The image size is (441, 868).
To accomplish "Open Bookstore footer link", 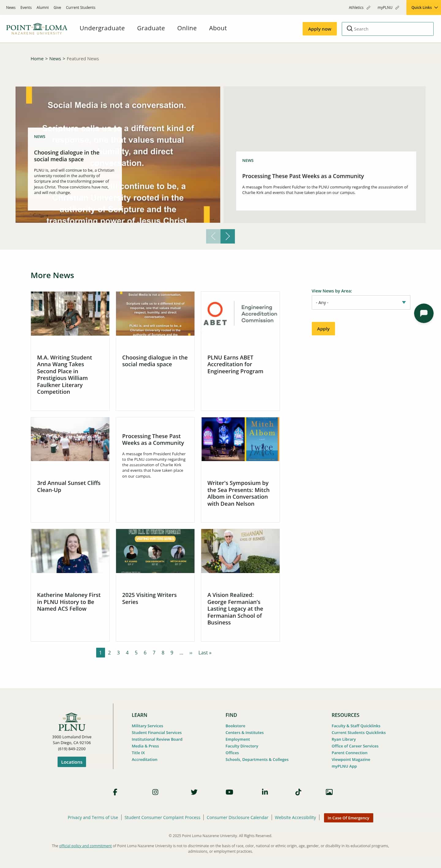I will click(x=235, y=726).
